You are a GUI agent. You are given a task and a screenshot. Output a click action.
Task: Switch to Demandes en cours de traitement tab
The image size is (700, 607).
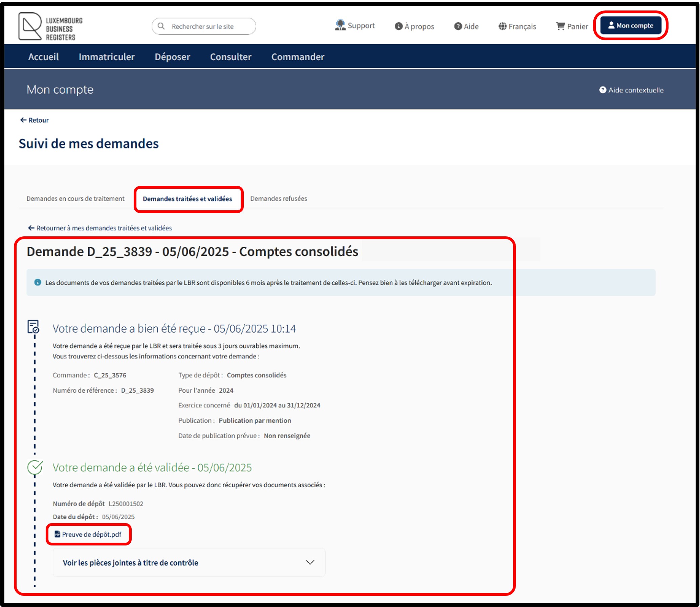click(x=75, y=199)
